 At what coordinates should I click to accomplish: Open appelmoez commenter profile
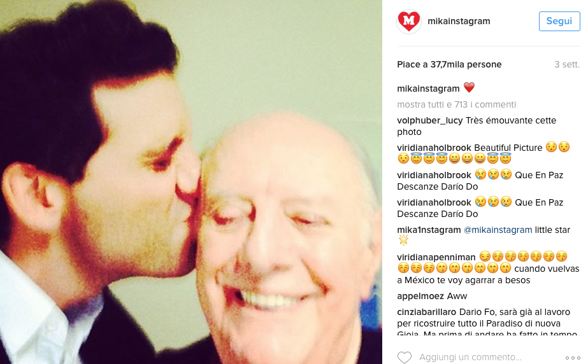coord(420,296)
